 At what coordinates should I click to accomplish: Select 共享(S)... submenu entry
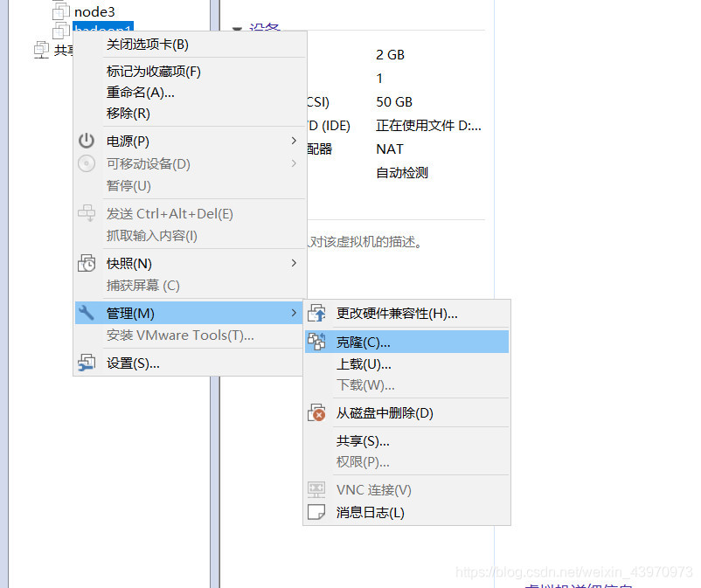(x=406, y=441)
